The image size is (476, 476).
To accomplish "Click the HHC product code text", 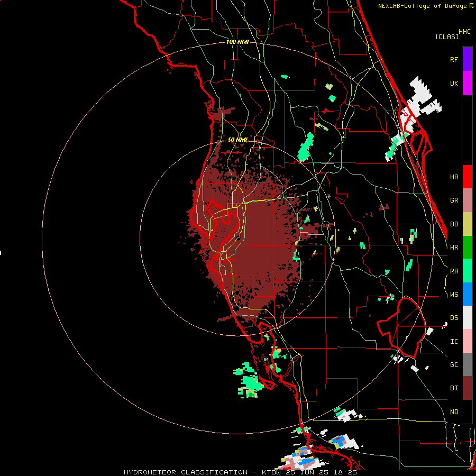I will 465,32.
